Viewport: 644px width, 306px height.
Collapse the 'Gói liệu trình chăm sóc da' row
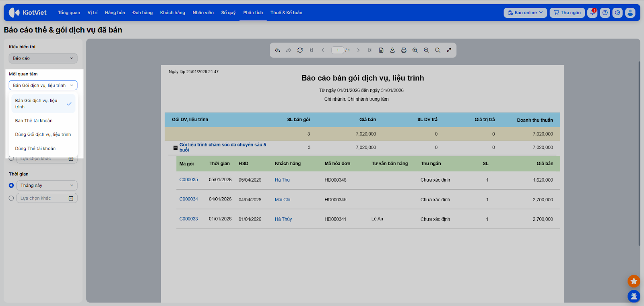[x=175, y=148]
